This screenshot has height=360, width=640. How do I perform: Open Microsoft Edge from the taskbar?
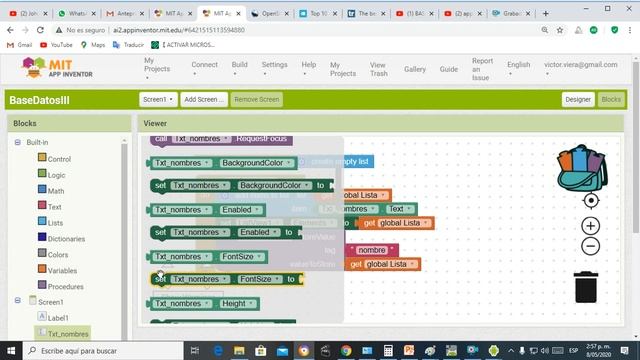tap(218, 351)
